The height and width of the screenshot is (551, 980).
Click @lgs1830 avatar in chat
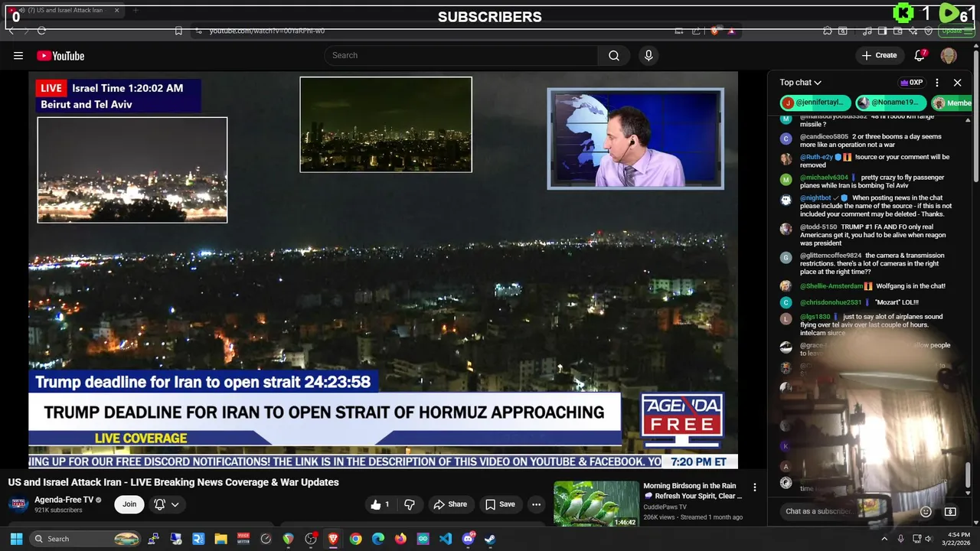coord(786,319)
